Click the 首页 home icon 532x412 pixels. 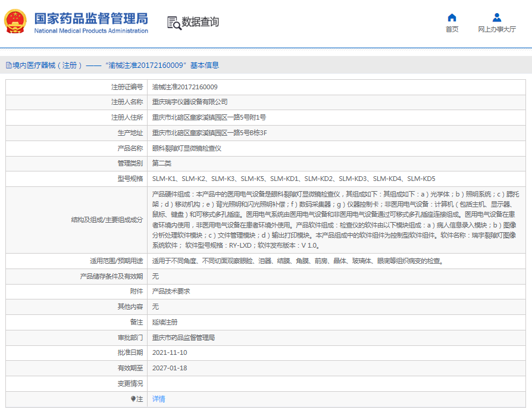[452, 17]
